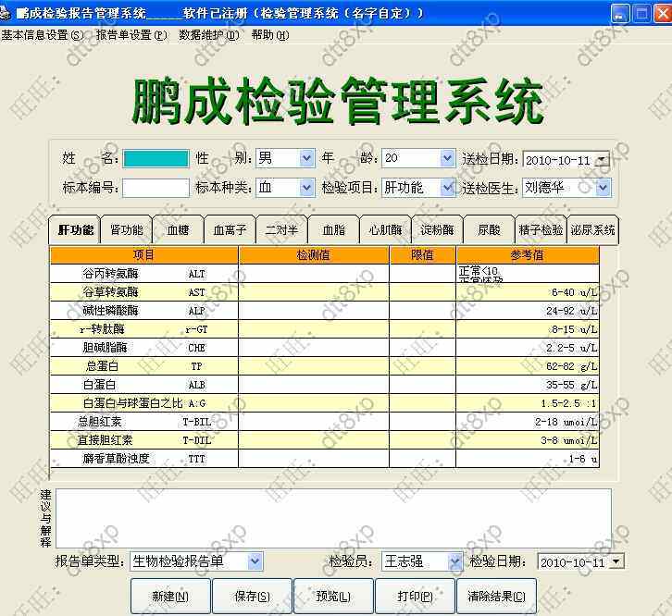Viewport: 672px width, 616px height.
Task: Click the TP 检测值 cell
Action: (313, 366)
